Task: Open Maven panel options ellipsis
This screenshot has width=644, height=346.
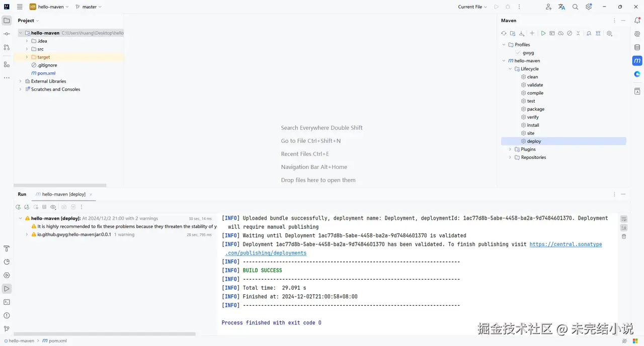Action: (614, 21)
